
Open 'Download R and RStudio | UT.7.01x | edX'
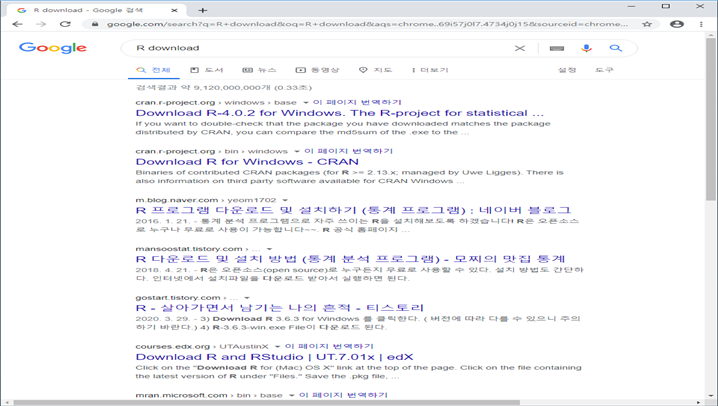pos(275,357)
